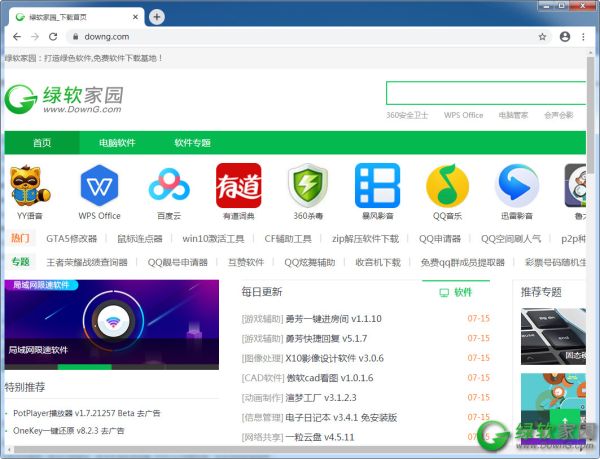The height and width of the screenshot is (459, 600).
Task: Click the GTA5修改器 hot link
Action: point(72,239)
